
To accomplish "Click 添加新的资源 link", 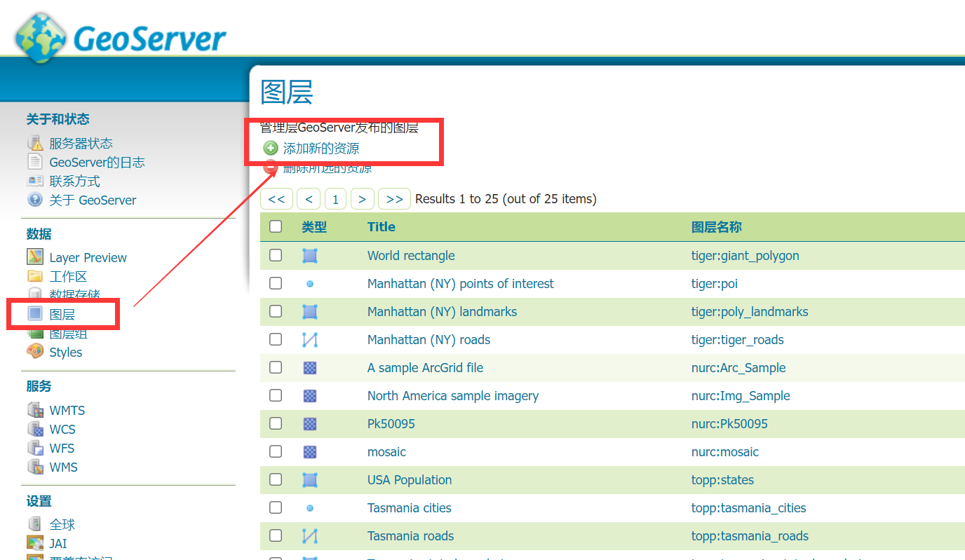I will 321,149.
